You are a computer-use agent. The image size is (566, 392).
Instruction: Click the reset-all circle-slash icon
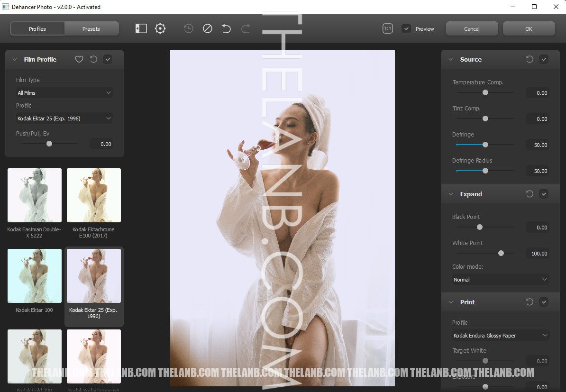[207, 29]
